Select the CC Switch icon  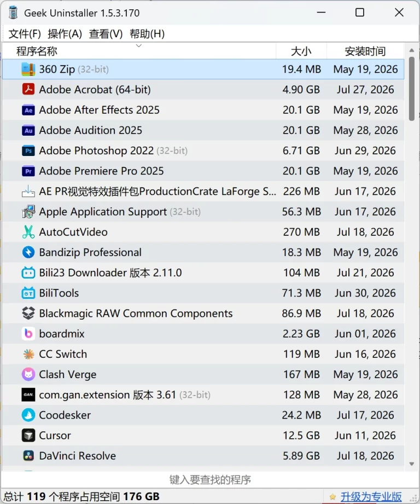point(28,354)
